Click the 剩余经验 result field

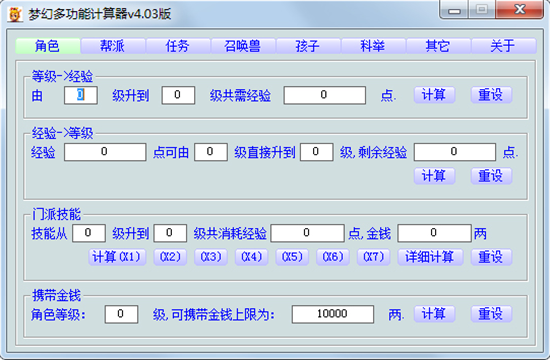pos(455,152)
